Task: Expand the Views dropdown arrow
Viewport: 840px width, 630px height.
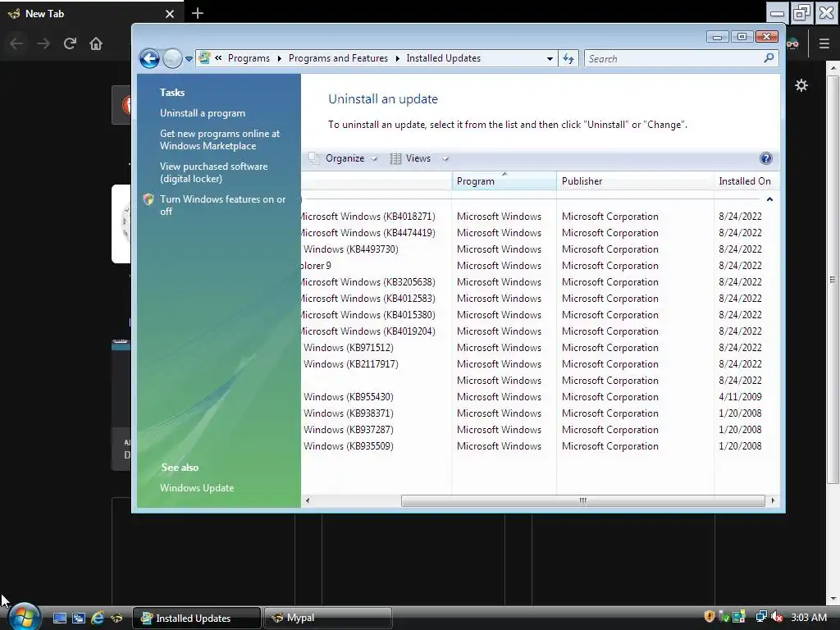Action: pyautogui.click(x=445, y=159)
